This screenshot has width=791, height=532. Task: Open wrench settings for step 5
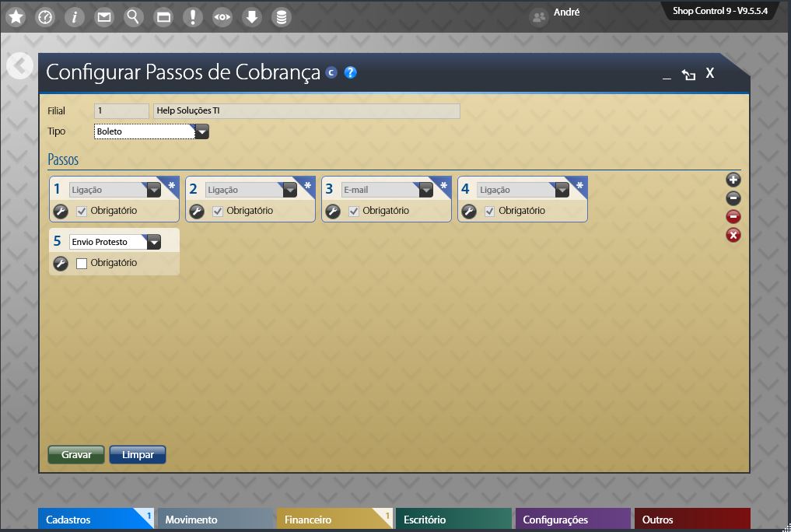click(x=61, y=263)
